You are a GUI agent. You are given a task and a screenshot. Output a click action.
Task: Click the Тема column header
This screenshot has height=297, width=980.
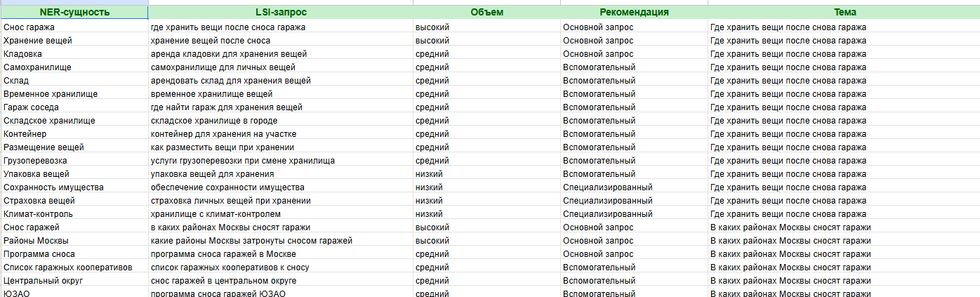tap(845, 13)
